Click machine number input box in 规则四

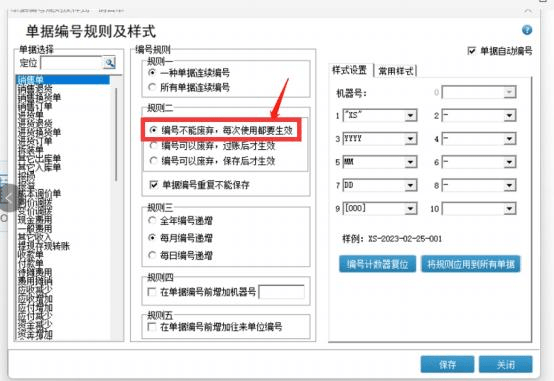[x=281, y=292]
